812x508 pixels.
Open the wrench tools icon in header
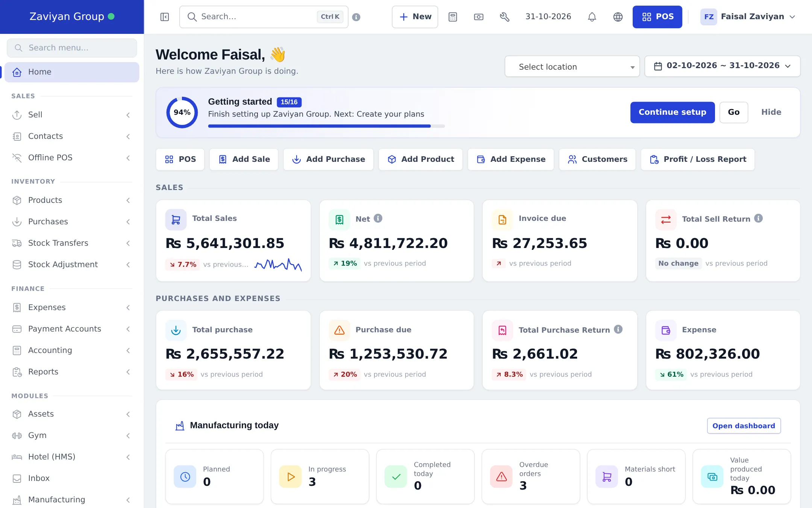(504, 17)
